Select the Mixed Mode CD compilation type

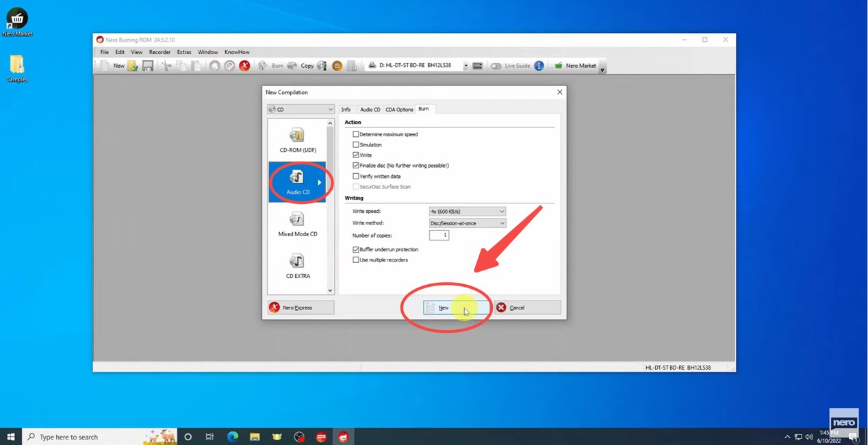click(x=298, y=225)
